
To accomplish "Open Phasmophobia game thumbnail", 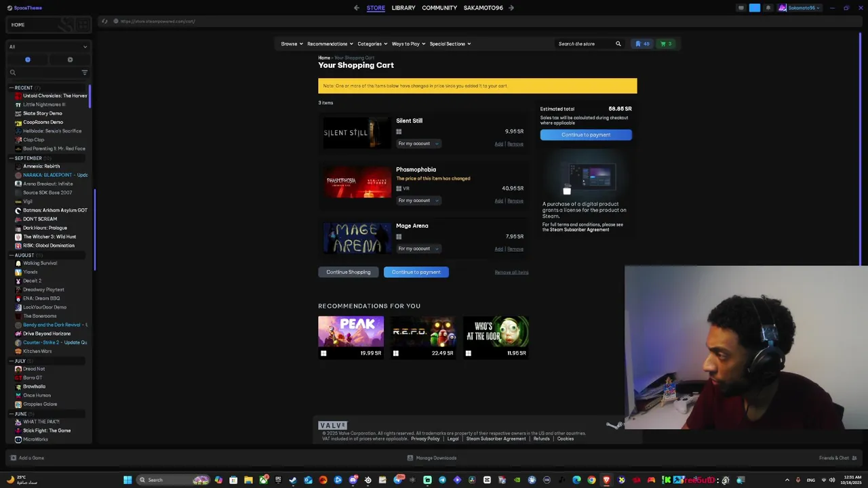I will pos(357,182).
